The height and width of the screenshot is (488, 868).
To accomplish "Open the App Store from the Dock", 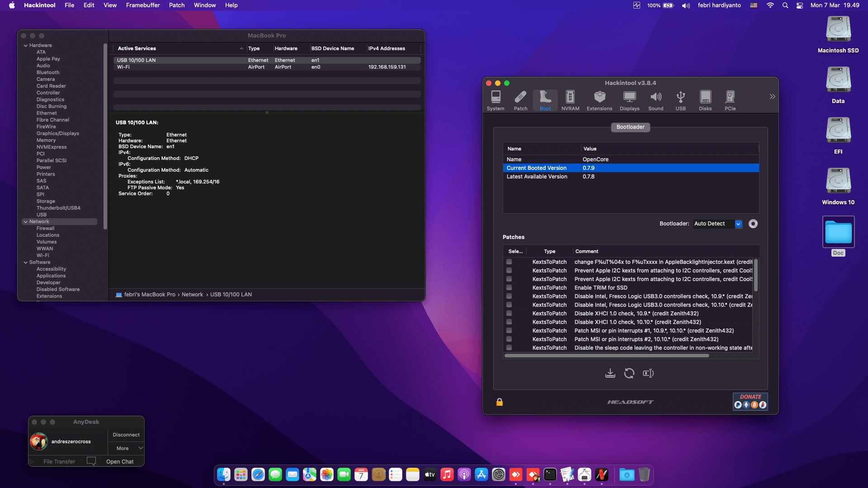I will [481, 474].
